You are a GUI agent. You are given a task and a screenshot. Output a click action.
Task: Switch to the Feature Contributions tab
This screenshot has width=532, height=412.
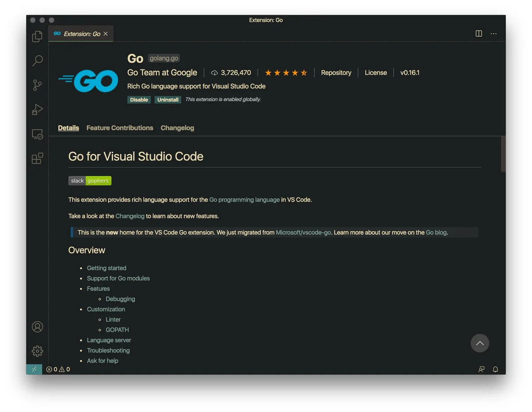[x=120, y=128]
